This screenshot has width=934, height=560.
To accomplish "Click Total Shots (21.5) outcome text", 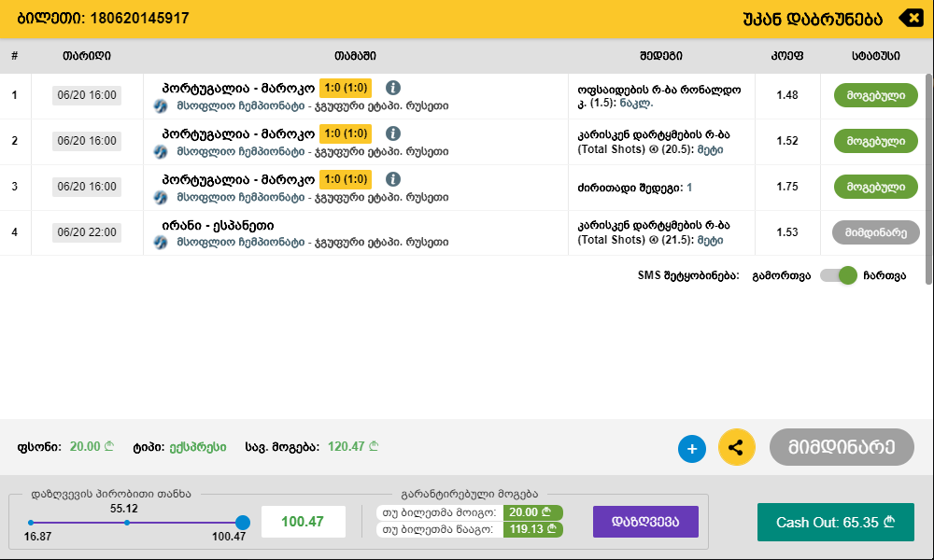I will tap(654, 232).
